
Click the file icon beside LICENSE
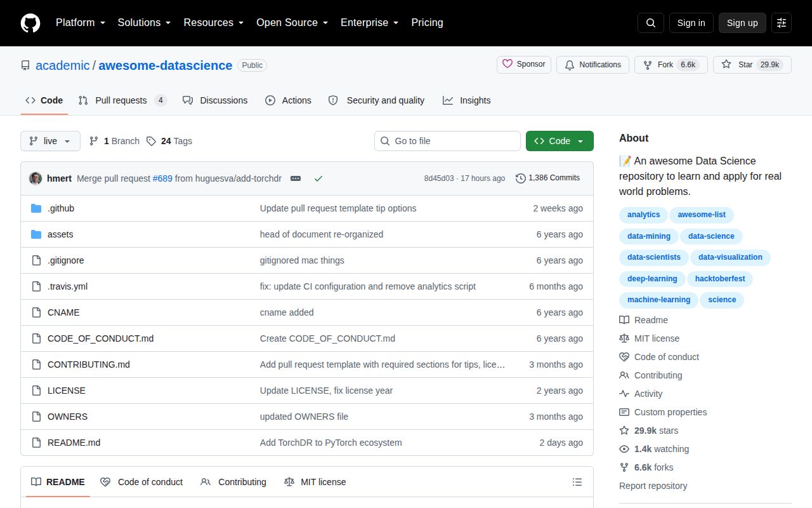[36, 391]
